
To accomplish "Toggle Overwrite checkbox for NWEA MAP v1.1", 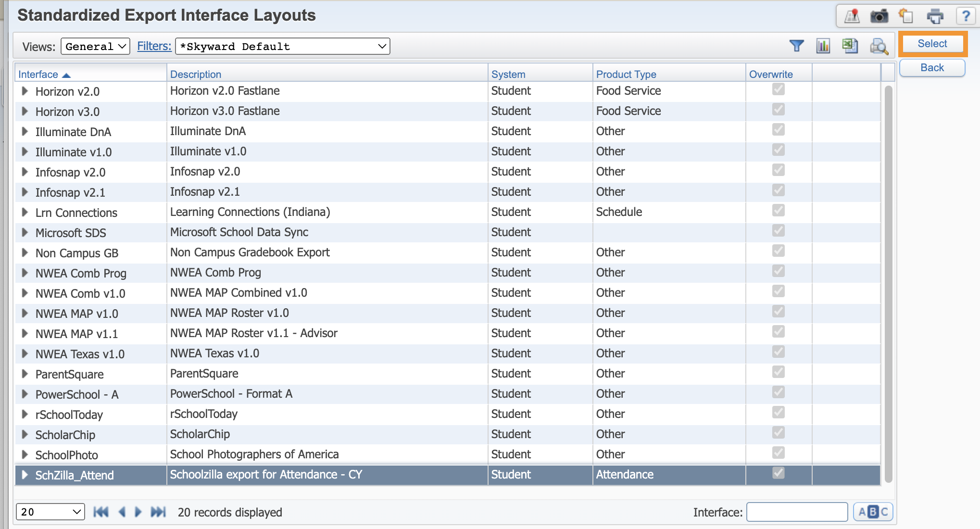I will 779,332.
